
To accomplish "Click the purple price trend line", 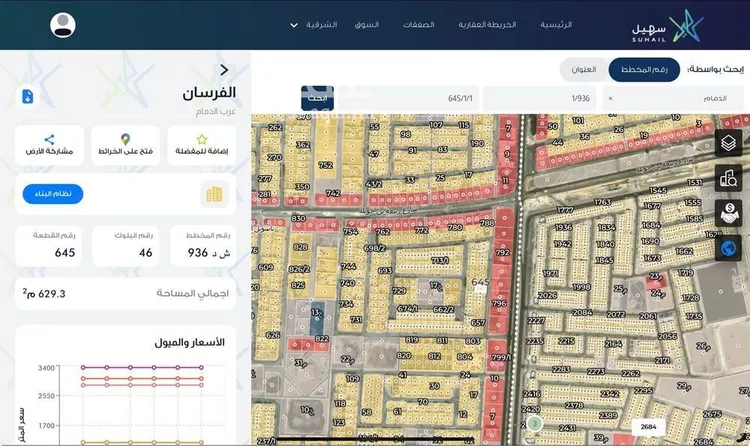I will click(142, 368).
